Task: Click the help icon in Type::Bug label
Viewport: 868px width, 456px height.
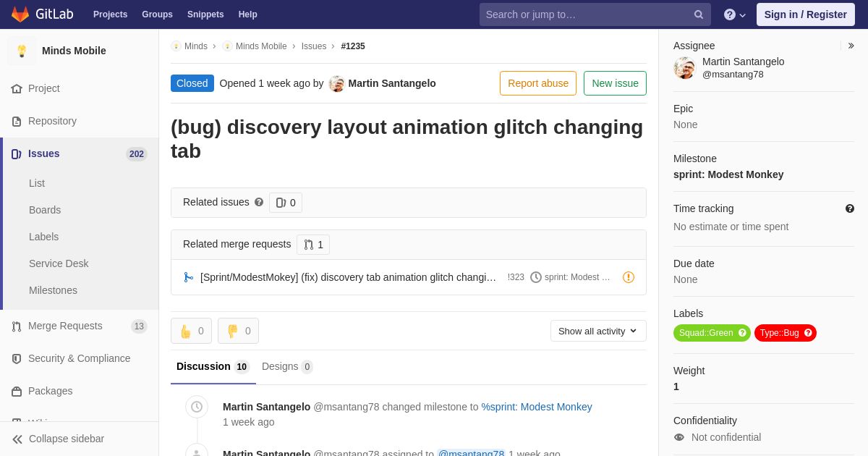Action: pos(808,333)
